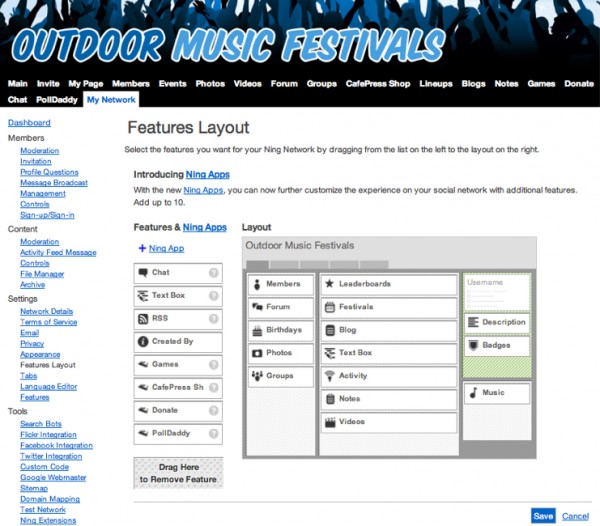600x526 pixels.
Task: Add a Ning App
Action: coord(166,249)
